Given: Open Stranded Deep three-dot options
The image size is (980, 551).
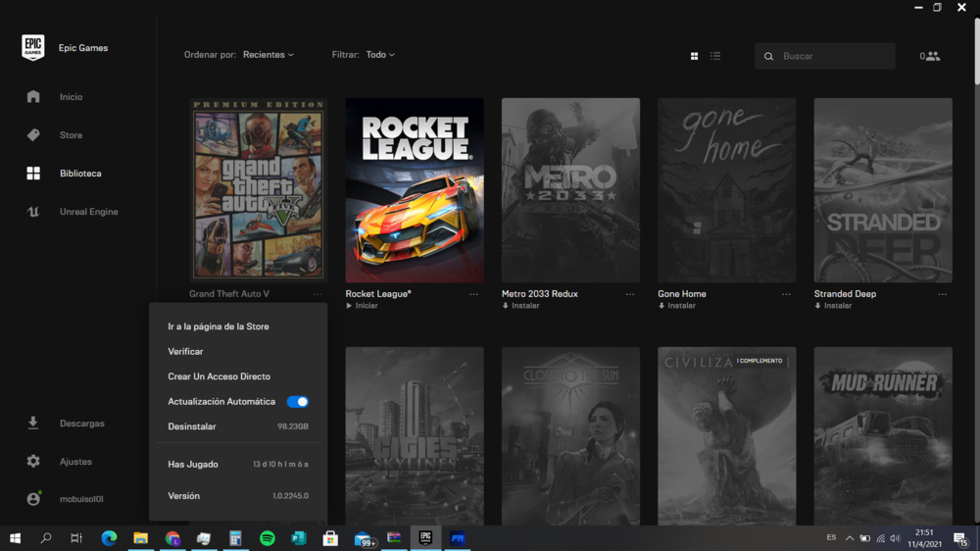Looking at the screenshot, I should (943, 294).
